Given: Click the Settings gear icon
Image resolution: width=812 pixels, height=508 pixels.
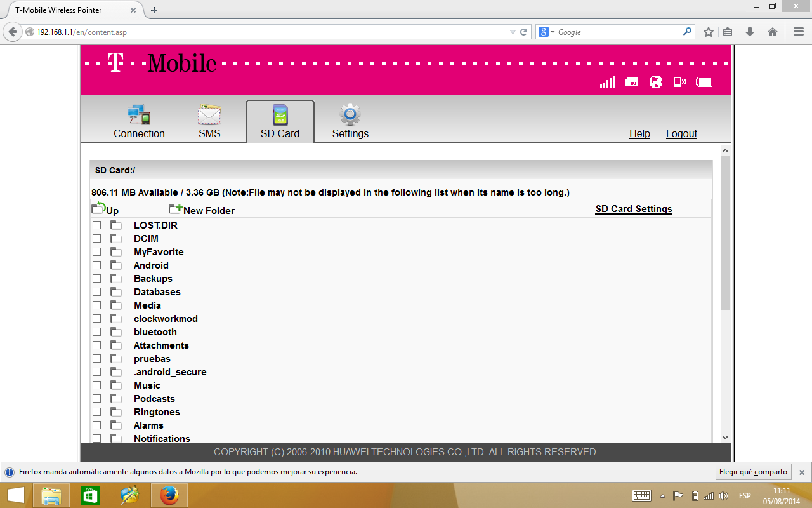Looking at the screenshot, I should tap(350, 115).
